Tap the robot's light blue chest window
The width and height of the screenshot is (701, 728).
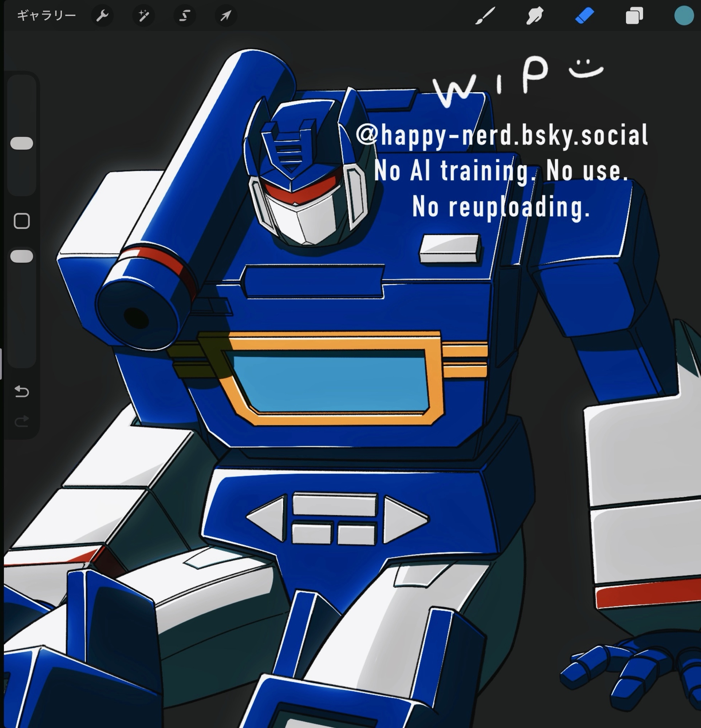331,383
